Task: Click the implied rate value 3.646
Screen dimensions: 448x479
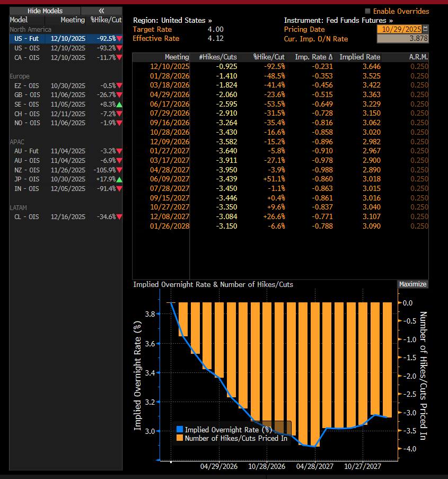Action: (x=372, y=67)
